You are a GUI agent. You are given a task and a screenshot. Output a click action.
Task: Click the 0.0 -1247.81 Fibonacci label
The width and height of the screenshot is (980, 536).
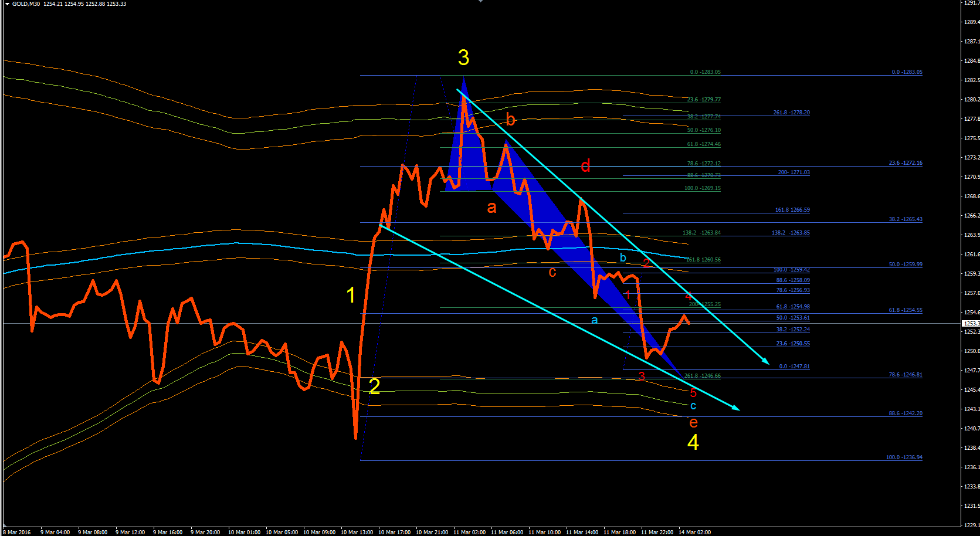pos(794,367)
